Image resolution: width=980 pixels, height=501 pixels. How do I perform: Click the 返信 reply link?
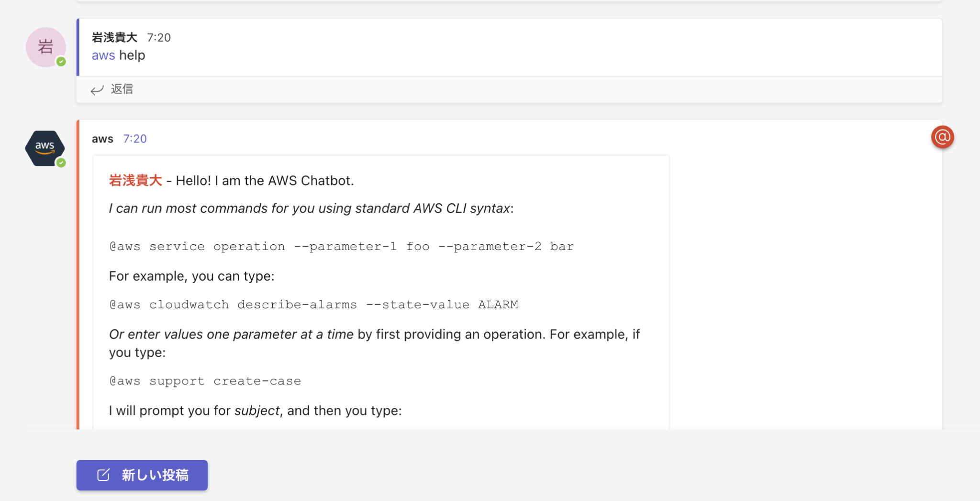122,89
